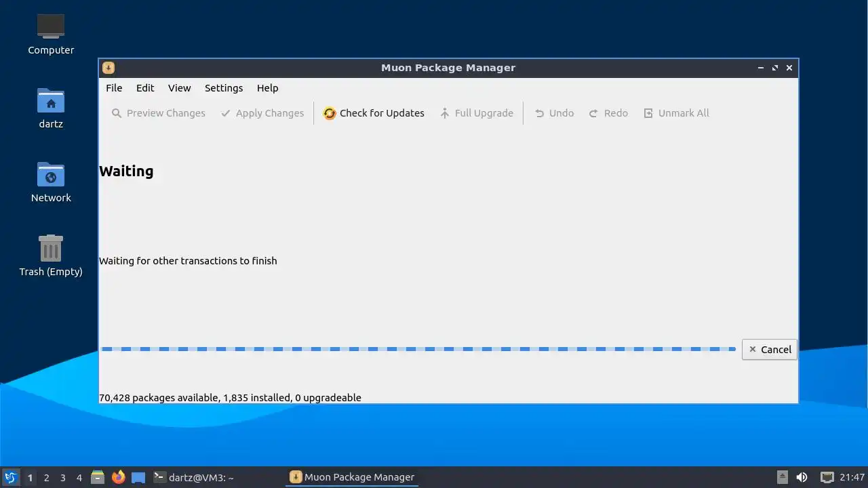
Task: Switch to workspace 2
Action: coord(46,478)
